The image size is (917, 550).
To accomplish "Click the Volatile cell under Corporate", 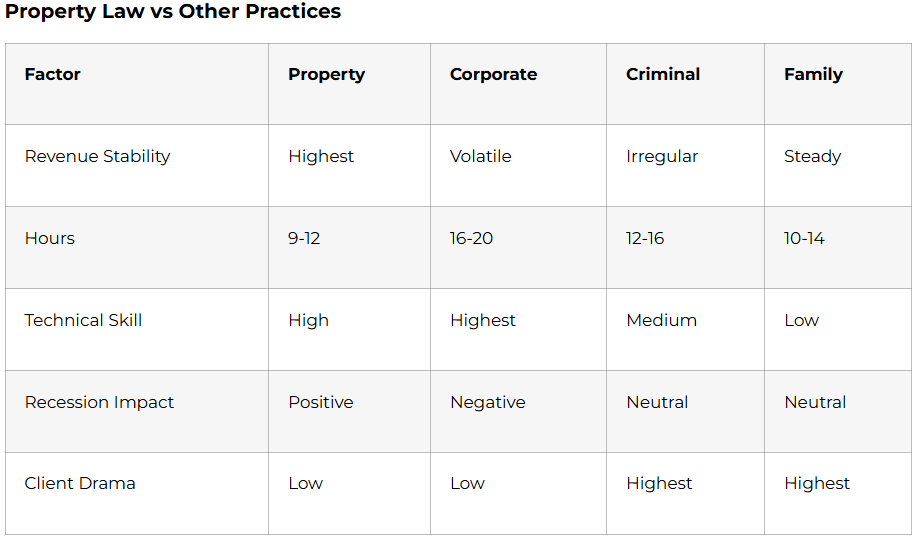I will [x=480, y=156].
